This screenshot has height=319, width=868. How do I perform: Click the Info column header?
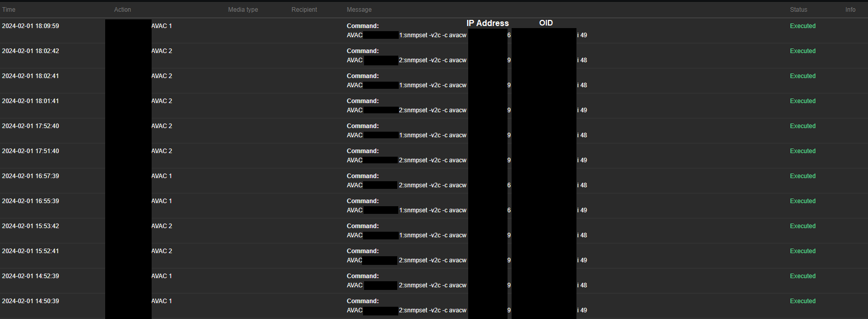[850, 10]
